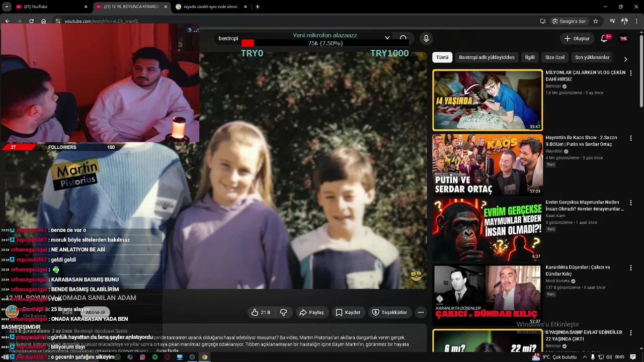Open a new browser tab

pos(258,7)
